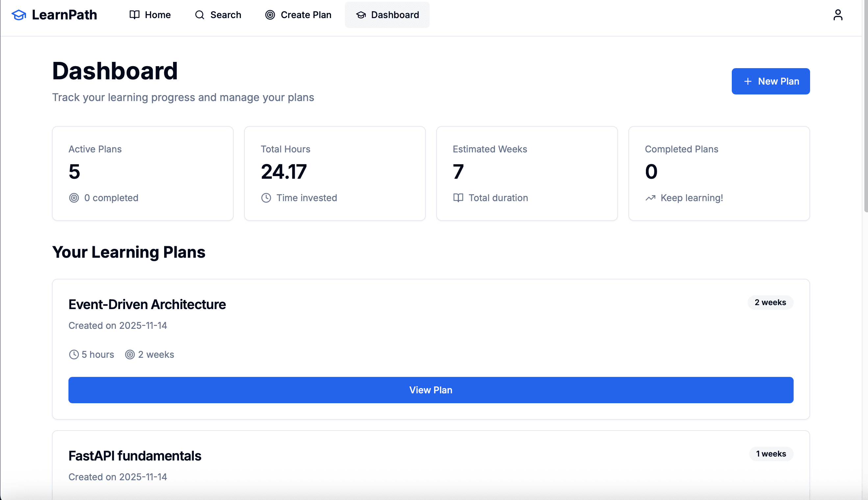
Task: Click the book icon on Estimated Weeks card
Action: tap(458, 197)
